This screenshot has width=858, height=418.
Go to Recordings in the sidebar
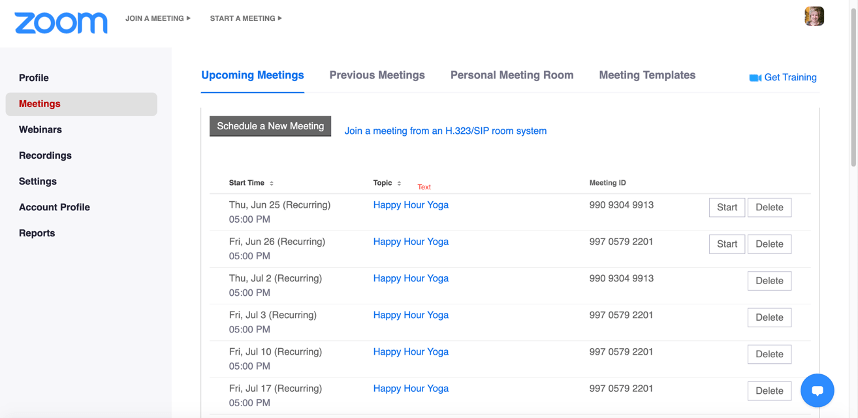coord(45,155)
